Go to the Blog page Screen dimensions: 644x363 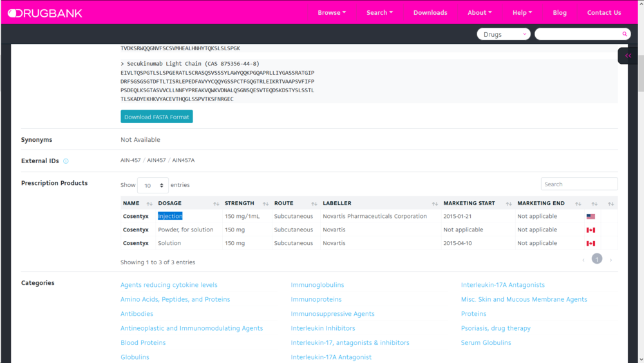click(x=560, y=13)
